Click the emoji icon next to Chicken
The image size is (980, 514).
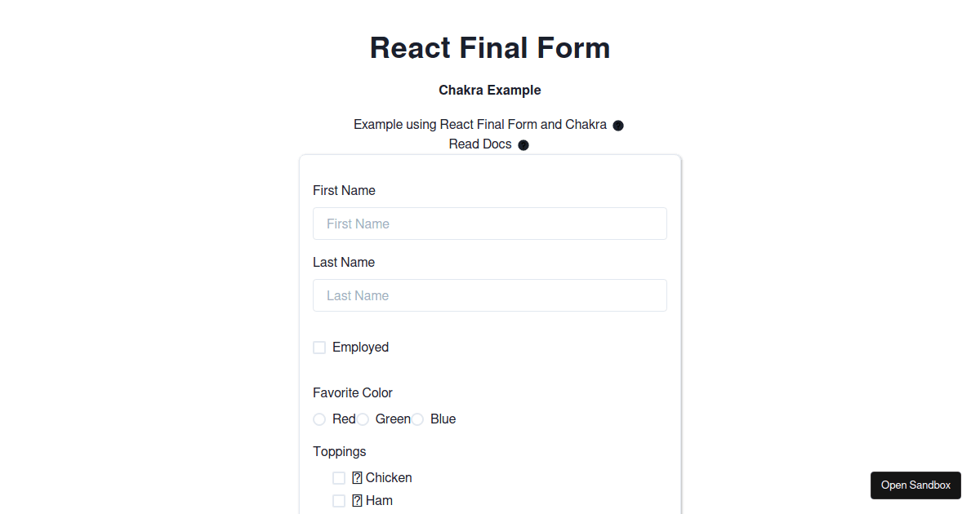click(356, 477)
